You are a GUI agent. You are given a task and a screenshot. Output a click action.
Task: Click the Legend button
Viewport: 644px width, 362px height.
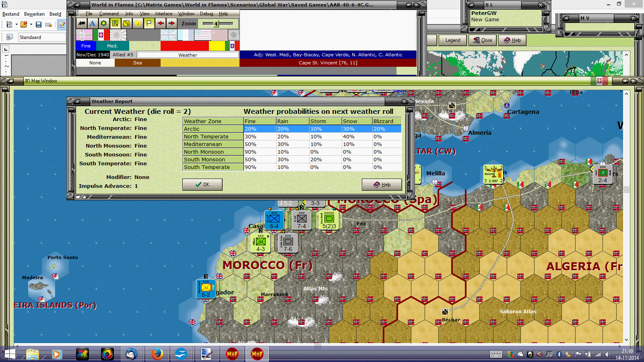[453, 40]
